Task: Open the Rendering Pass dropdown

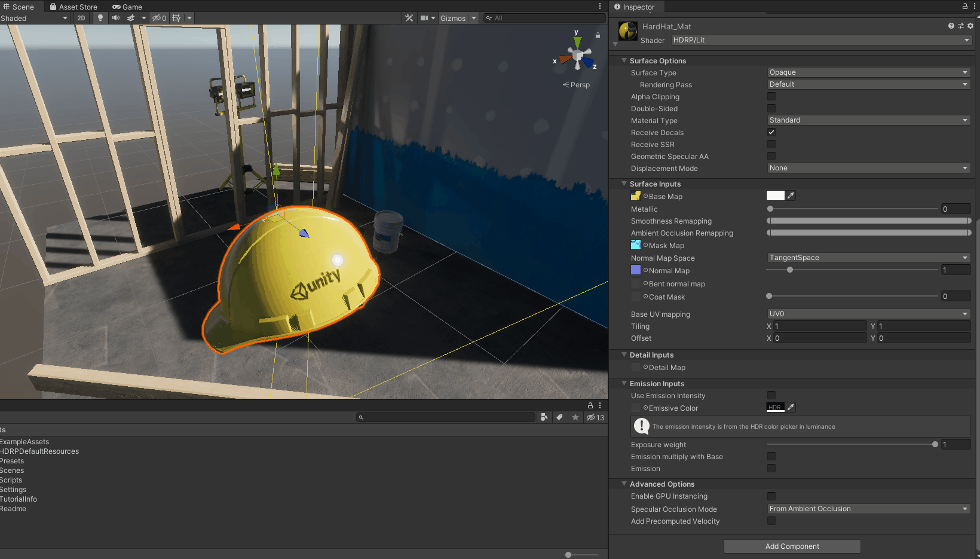Action: pyautogui.click(x=868, y=84)
